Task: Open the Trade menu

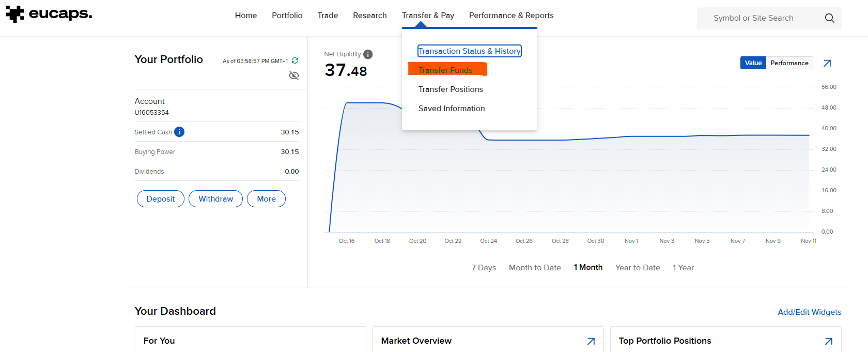Action: [328, 16]
